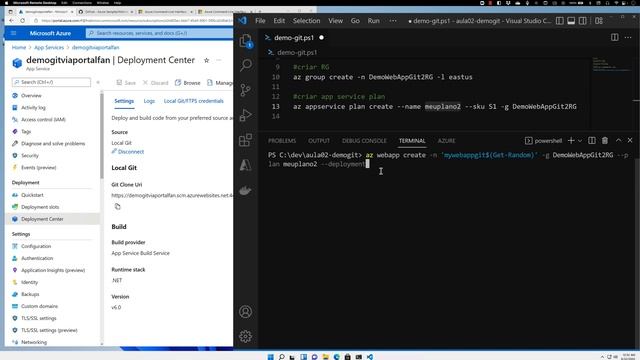Open the View menu
This screenshot has height=360, width=640.
[336, 21]
